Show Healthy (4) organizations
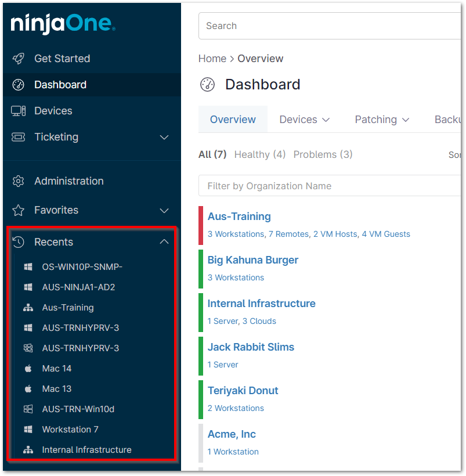The image size is (466, 476). pos(259,154)
